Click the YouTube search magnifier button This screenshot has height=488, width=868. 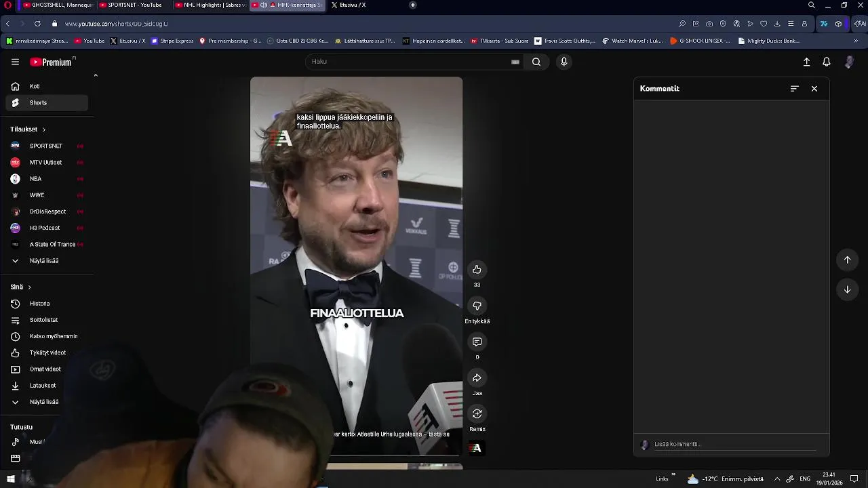click(536, 62)
